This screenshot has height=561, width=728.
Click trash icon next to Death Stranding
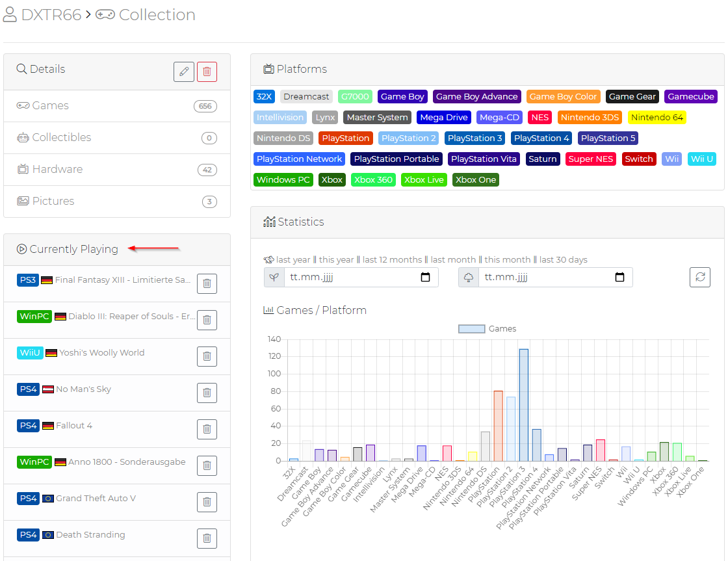(x=207, y=538)
